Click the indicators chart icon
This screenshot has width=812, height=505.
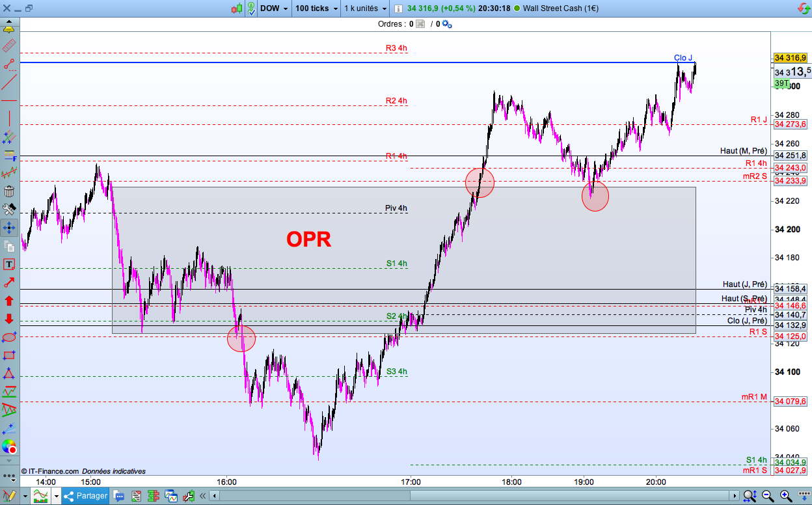(x=41, y=496)
